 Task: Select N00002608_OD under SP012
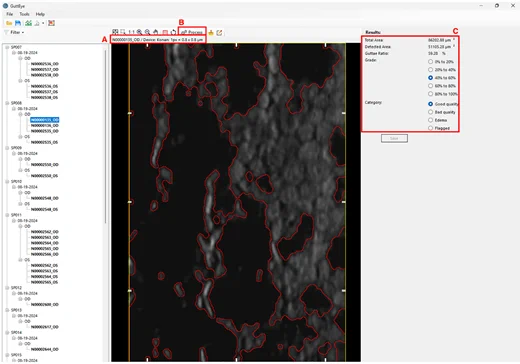tap(45, 304)
